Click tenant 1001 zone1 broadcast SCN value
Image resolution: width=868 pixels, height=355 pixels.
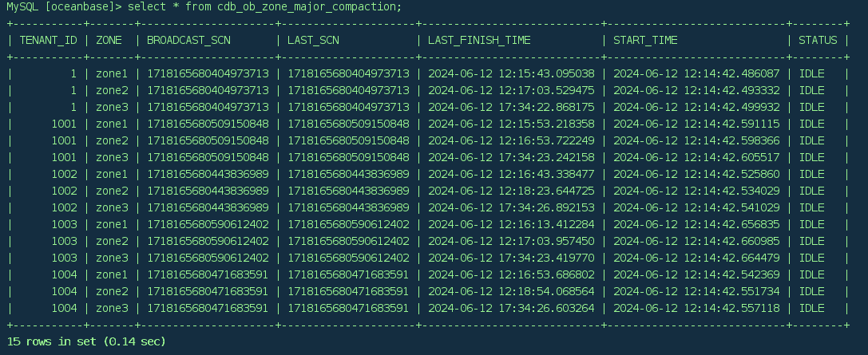tap(208, 124)
